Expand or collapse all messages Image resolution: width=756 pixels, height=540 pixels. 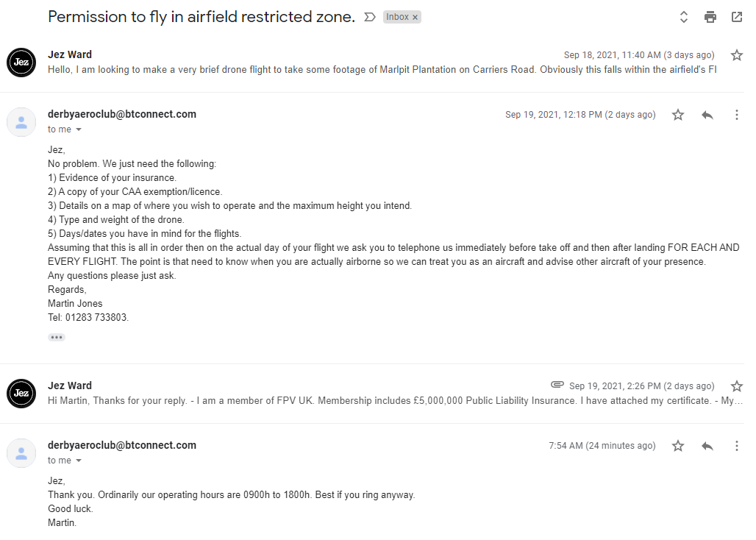[683, 17]
